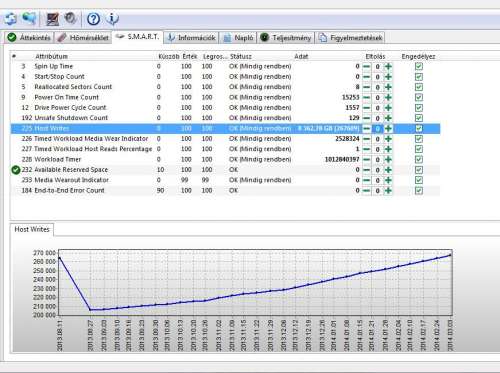Click the Eltolás column header
The width and height of the screenshot is (500, 373).
[x=375, y=56]
